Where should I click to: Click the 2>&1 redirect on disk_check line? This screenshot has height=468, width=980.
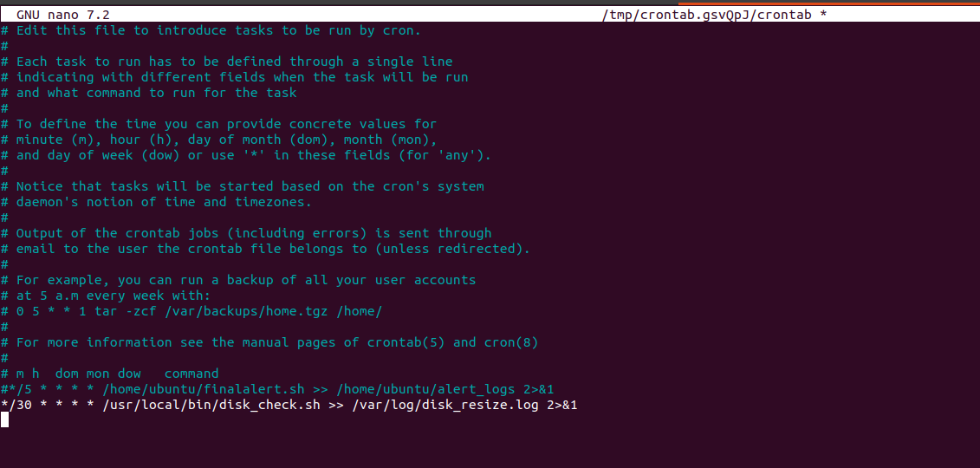[561, 405]
